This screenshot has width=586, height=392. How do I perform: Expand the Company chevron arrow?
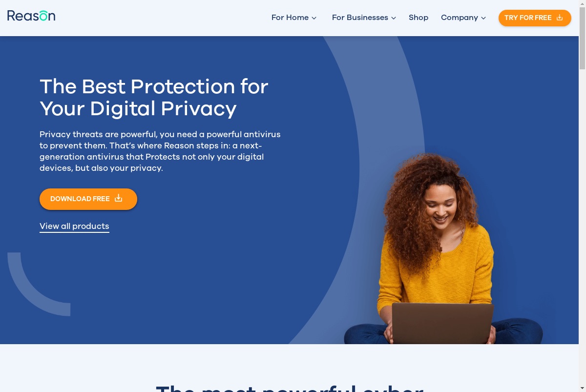click(x=483, y=18)
